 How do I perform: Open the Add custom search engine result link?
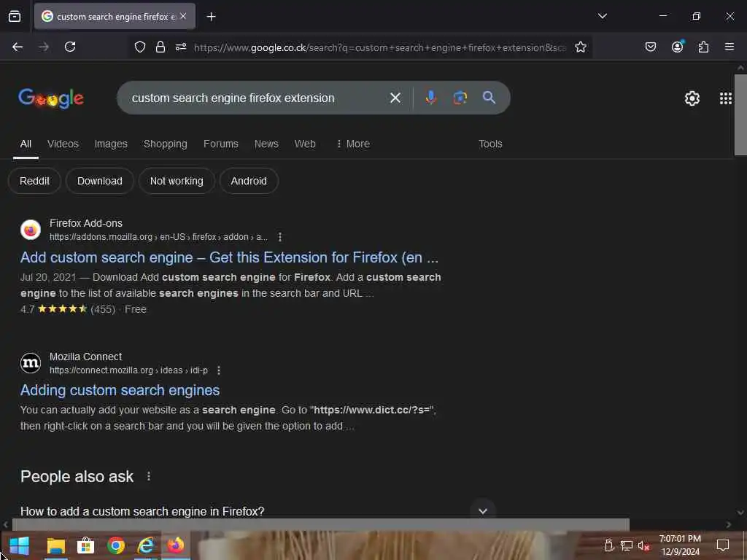tap(229, 257)
